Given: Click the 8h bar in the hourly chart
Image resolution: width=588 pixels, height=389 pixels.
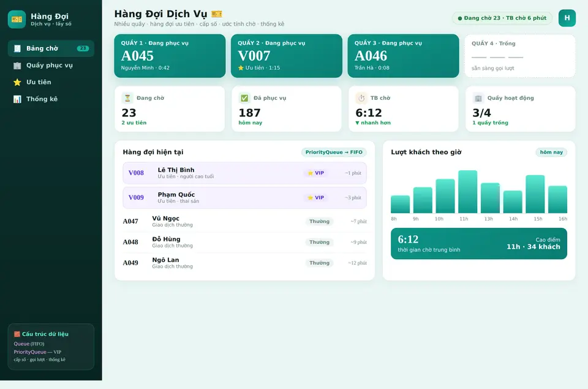Looking at the screenshot, I should (400, 204).
